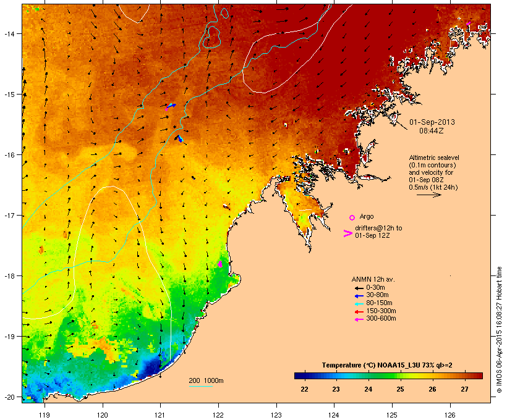The height and width of the screenshot is (420, 507).
Task: Click the latitude label '-16'
Action: tap(9, 155)
